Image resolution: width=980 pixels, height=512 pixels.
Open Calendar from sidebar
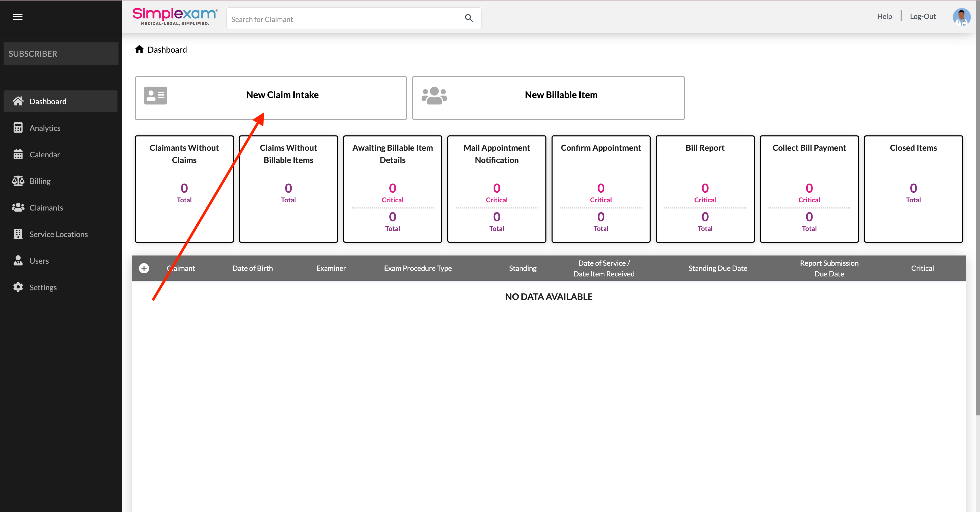click(44, 155)
